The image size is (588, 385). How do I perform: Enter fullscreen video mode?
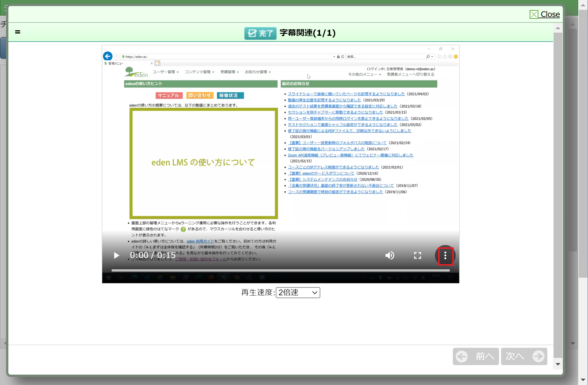[x=417, y=255]
